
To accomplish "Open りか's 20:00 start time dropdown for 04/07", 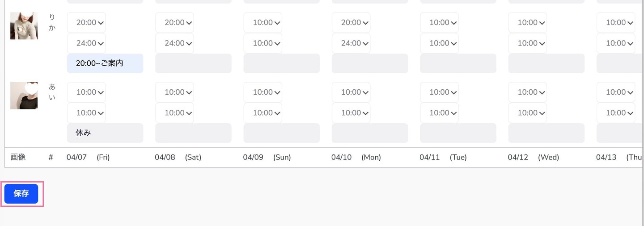I will coord(86,23).
